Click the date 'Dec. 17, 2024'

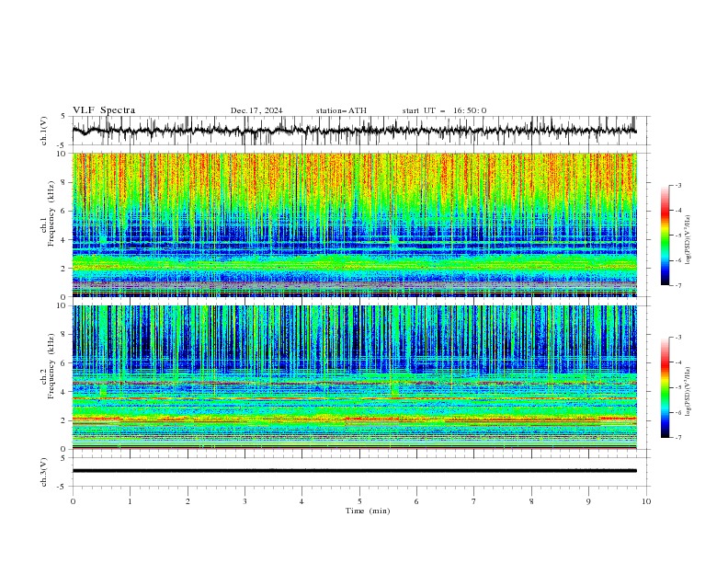point(256,110)
